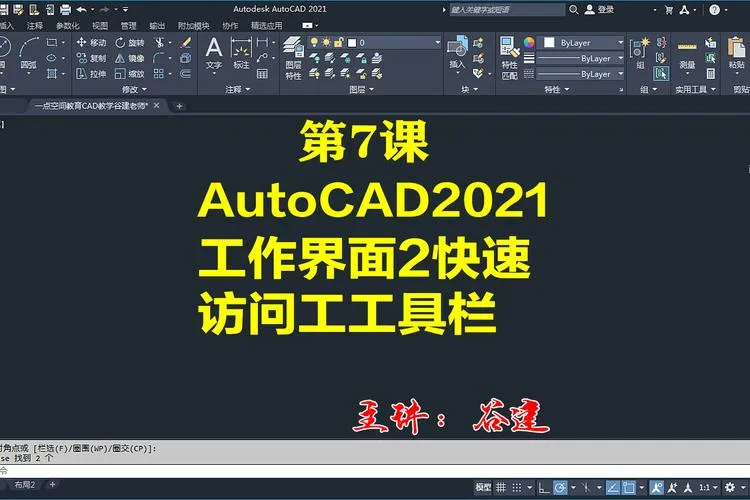Click the Trim scissors icon
This screenshot has width=750, height=500.
click(x=159, y=43)
